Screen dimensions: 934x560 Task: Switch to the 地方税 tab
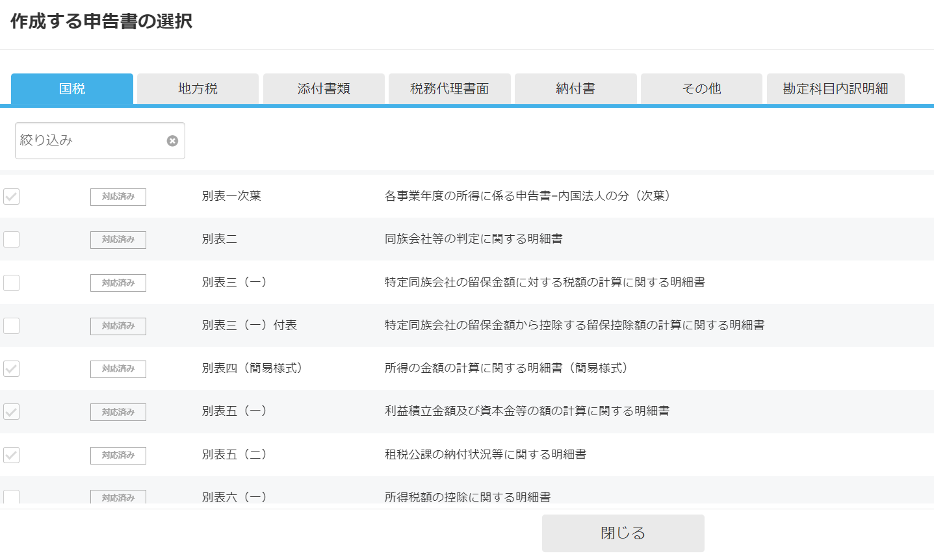(198, 89)
